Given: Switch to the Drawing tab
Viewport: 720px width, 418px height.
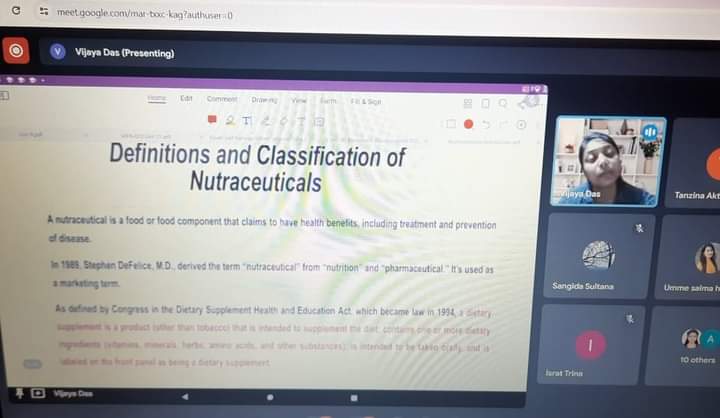Looking at the screenshot, I should pos(264,99).
